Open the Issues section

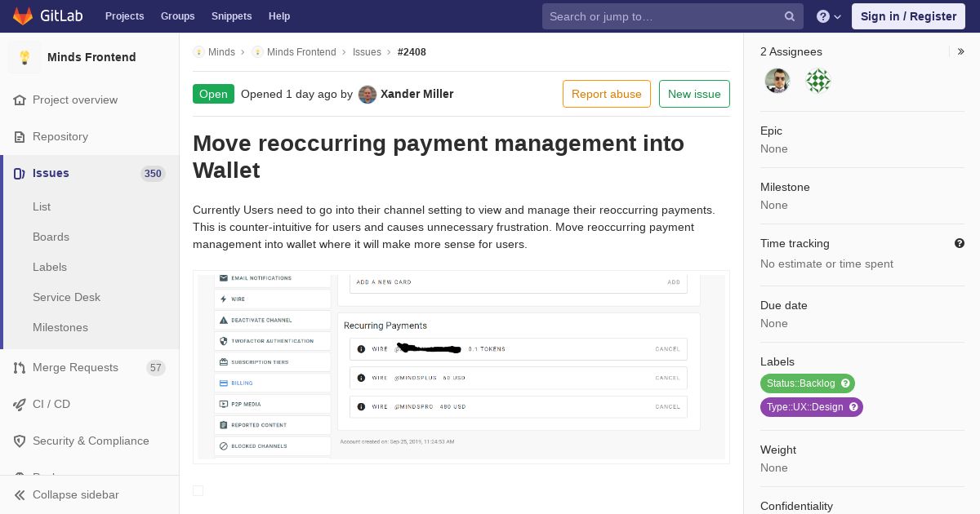tap(51, 173)
